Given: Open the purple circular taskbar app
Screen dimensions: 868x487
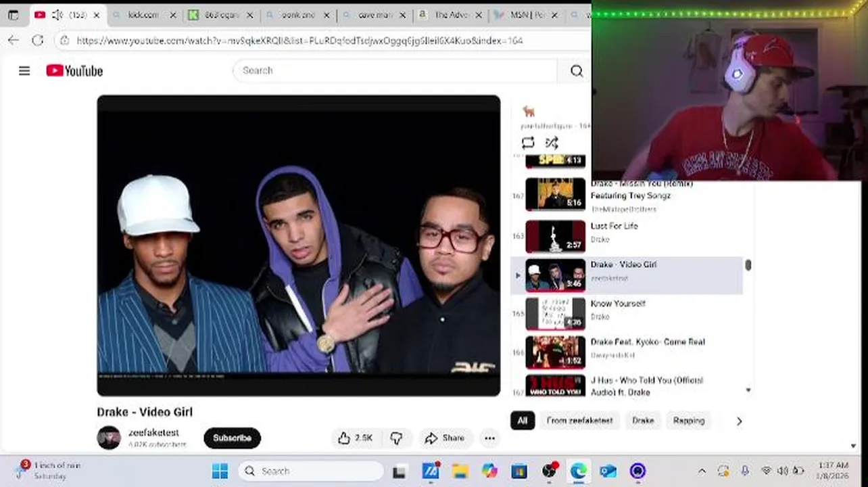Looking at the screenshot, I should click(637, 471).
